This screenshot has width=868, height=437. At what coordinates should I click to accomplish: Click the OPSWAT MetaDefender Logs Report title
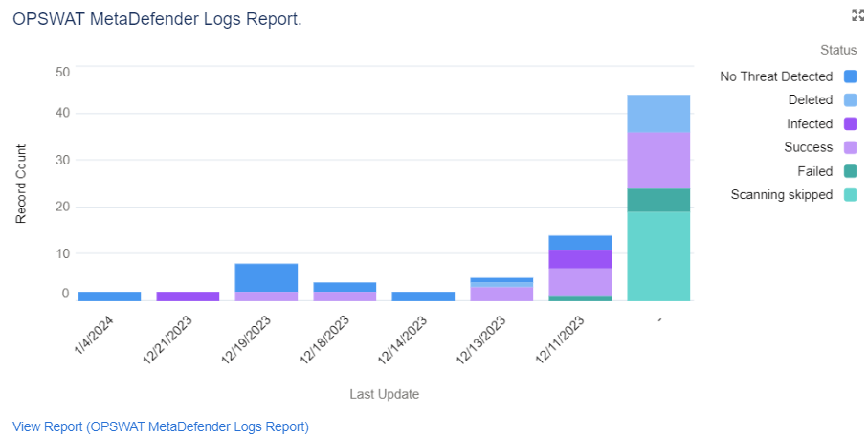pos(157,19)
